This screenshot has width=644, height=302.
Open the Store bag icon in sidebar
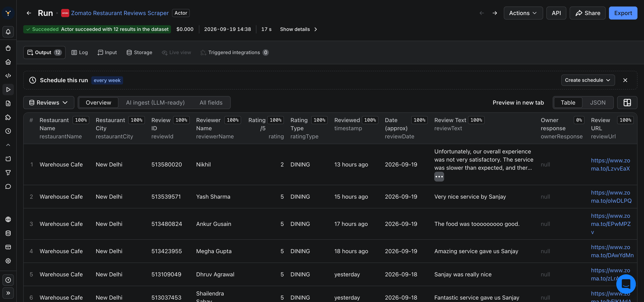click(x=8, y=48)
